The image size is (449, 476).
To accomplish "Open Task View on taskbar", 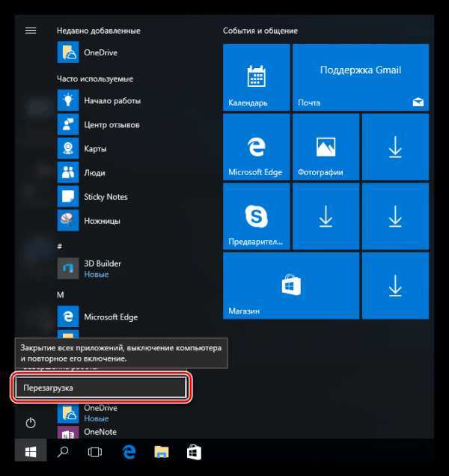I will pos(95,452).
